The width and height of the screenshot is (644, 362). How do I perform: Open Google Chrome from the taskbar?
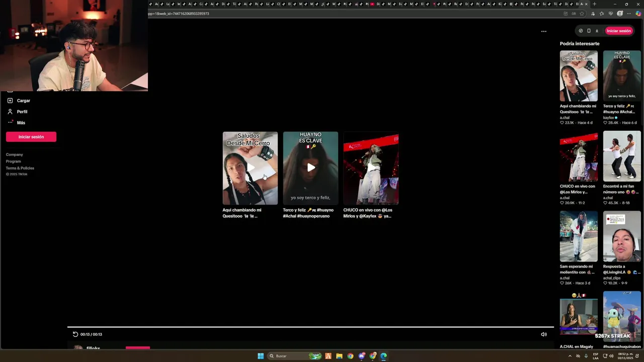350,356
